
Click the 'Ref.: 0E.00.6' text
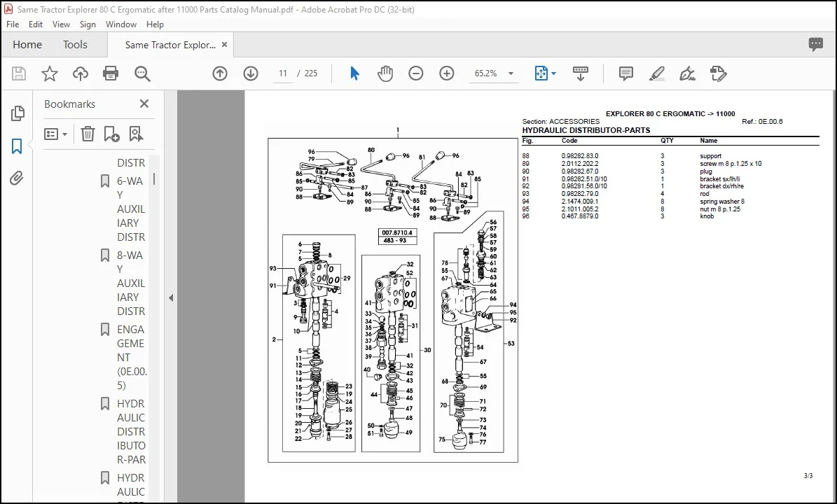pyautogui.click(x=762, y=122)
